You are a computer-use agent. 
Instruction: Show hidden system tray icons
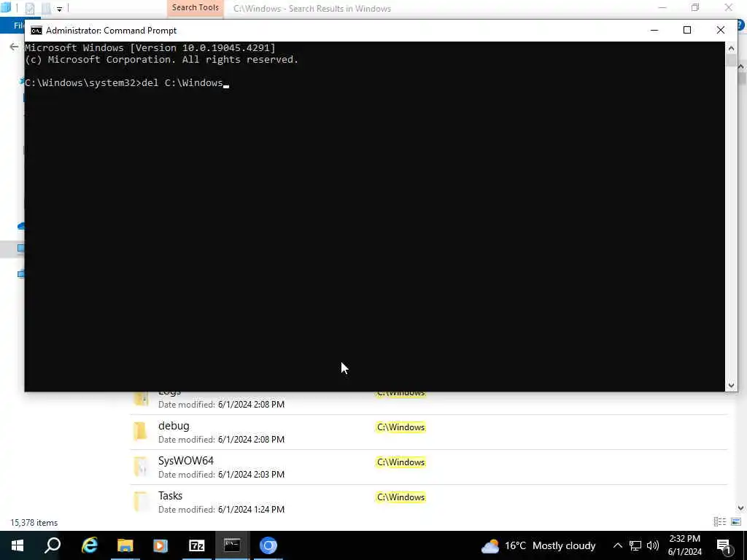click(617, 545)
